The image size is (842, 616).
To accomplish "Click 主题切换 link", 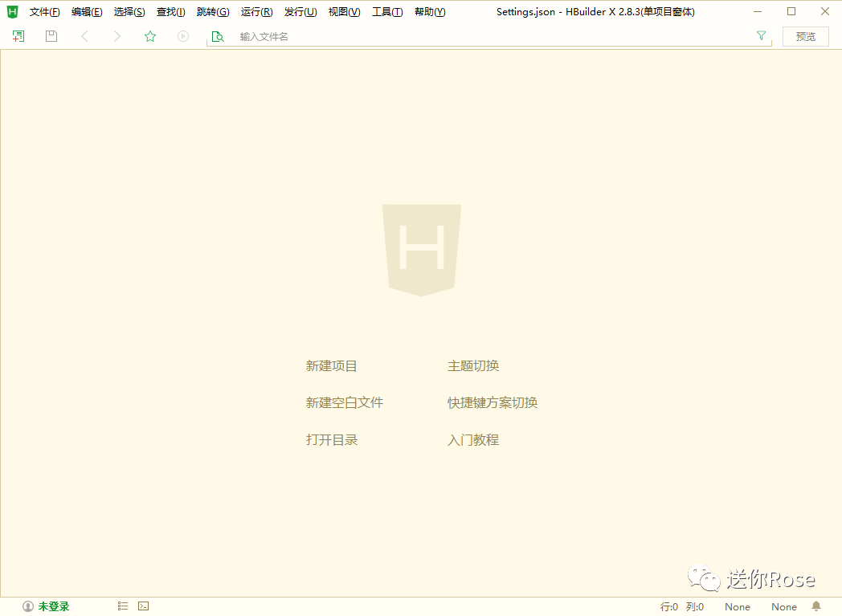I will [x=473, y=366].
